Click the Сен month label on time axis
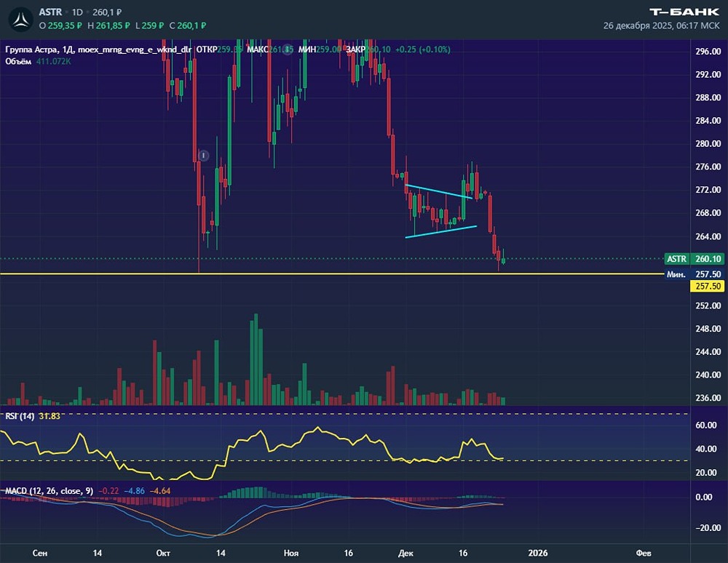Viewport: 728px width, 563px height. pos(39,553)
